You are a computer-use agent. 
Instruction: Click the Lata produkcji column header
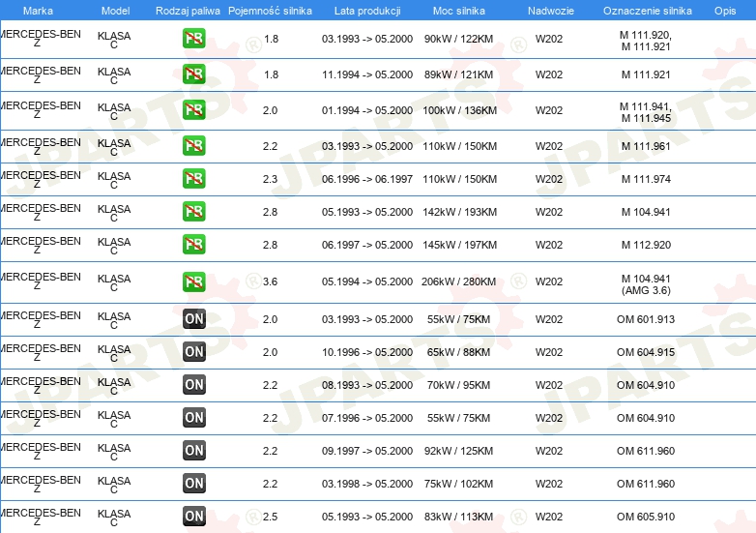367,11
